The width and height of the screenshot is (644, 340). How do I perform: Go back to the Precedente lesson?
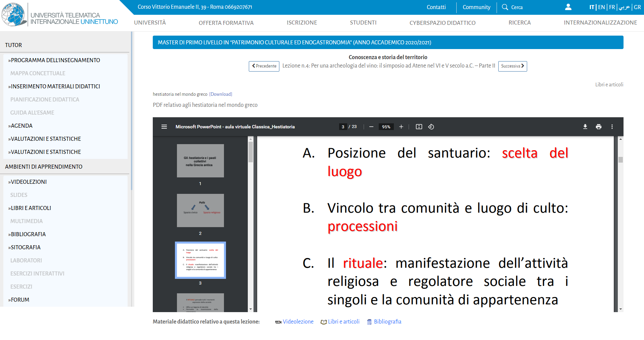(264, 66)
